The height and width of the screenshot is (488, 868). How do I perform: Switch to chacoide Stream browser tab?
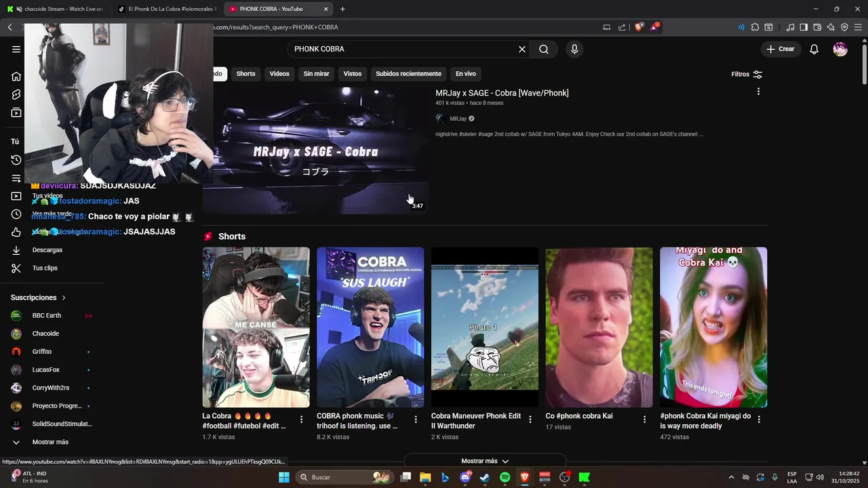coord(54,9)
